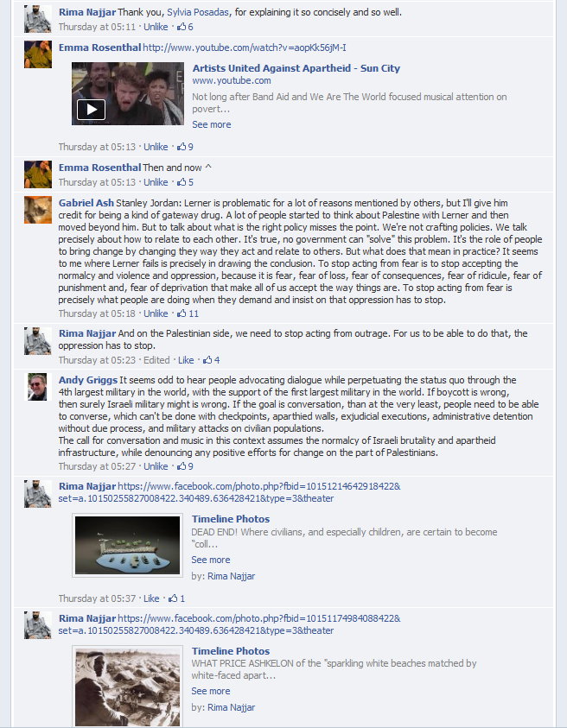Like Rima Najjar's edited 05:23 comment
Viewport: 567px width, 728px height.
186,360
